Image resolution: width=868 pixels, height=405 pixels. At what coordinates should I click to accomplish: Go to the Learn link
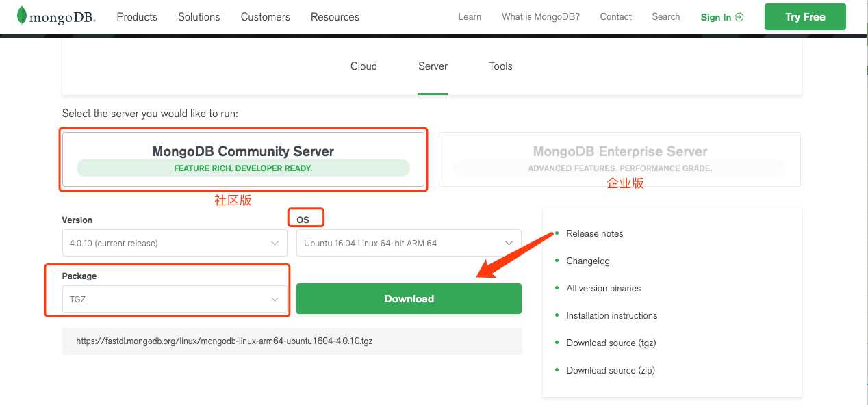click(470, 16)
